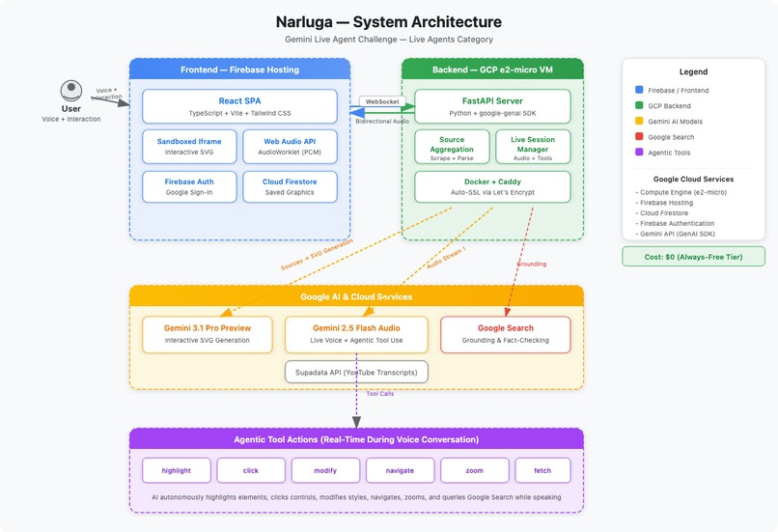The image size is (778, 532).
Task: Click the highlight tool box
Action: [176, 470]
